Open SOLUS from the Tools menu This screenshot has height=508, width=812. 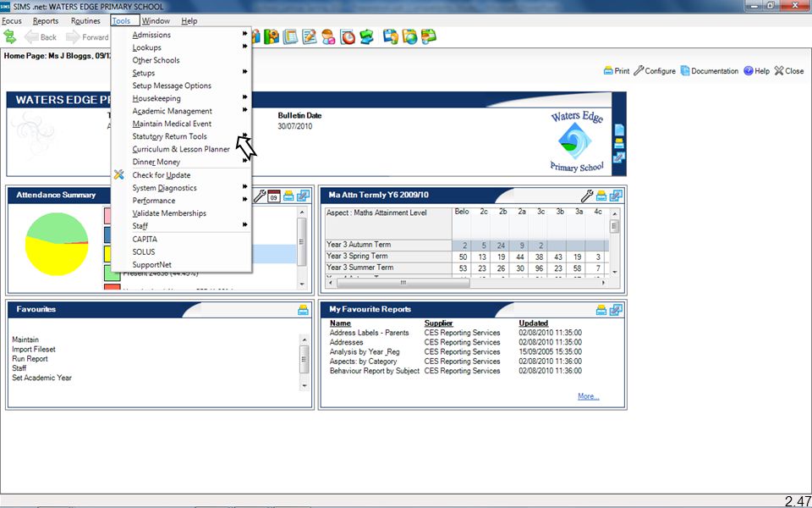[x=144, y=251]
